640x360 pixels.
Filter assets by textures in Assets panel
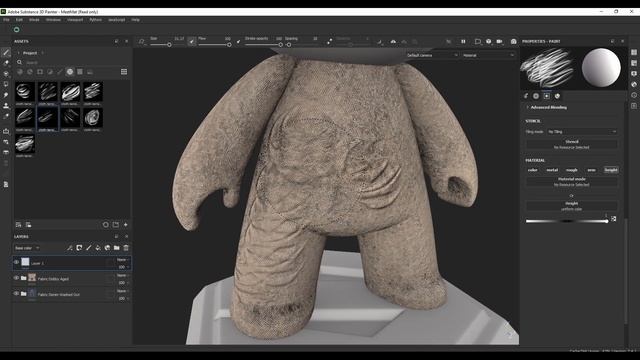(80, 72)
